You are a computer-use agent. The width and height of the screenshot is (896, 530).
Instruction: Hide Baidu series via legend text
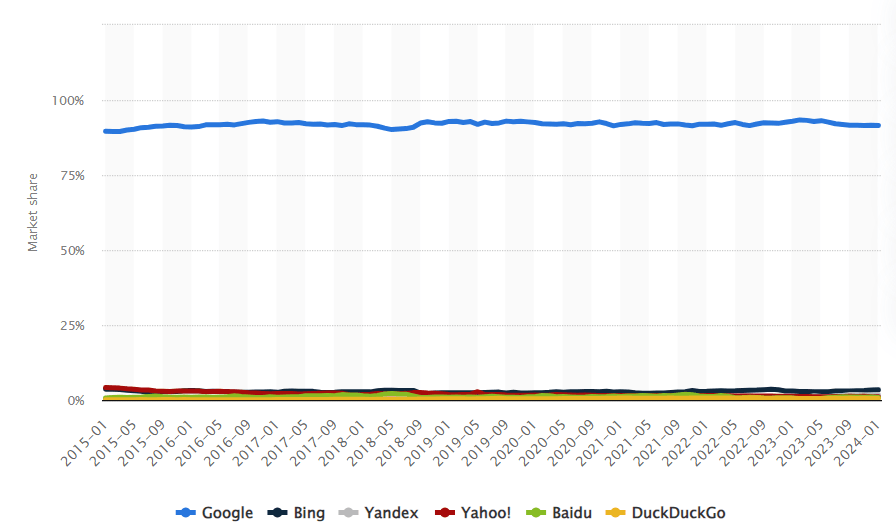572,513
